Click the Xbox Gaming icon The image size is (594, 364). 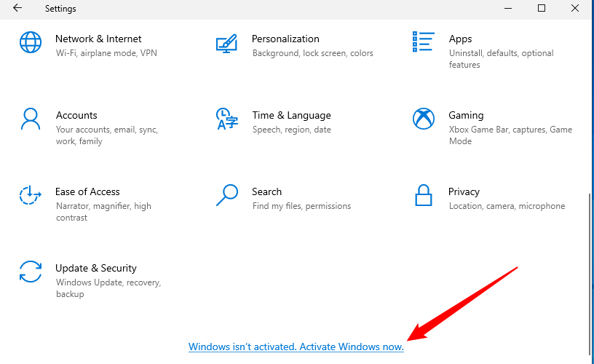(x=423, y=119)
